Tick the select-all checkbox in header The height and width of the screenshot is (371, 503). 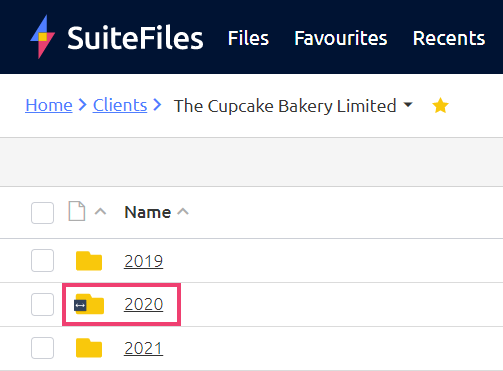(x=42, y=213)
